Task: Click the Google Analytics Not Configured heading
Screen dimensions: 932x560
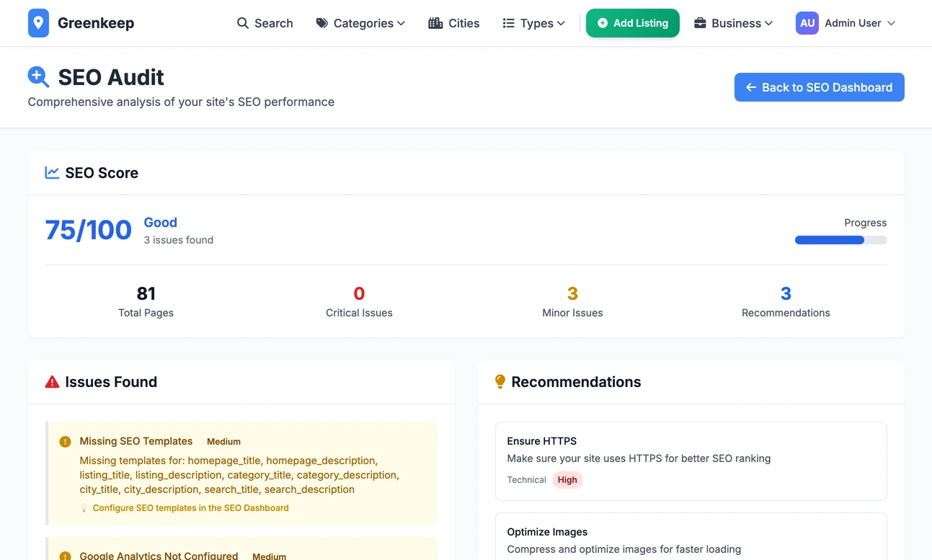Action: (x=159, y=556)
